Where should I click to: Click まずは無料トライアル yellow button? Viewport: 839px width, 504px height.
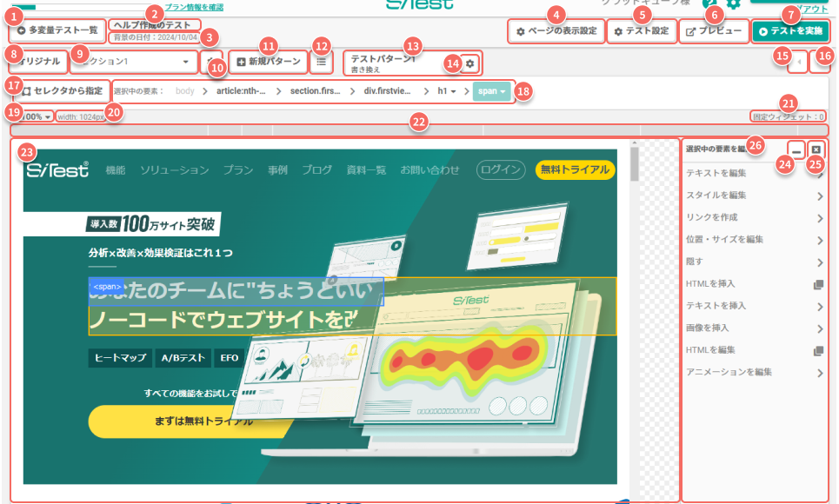pos(193,421)
